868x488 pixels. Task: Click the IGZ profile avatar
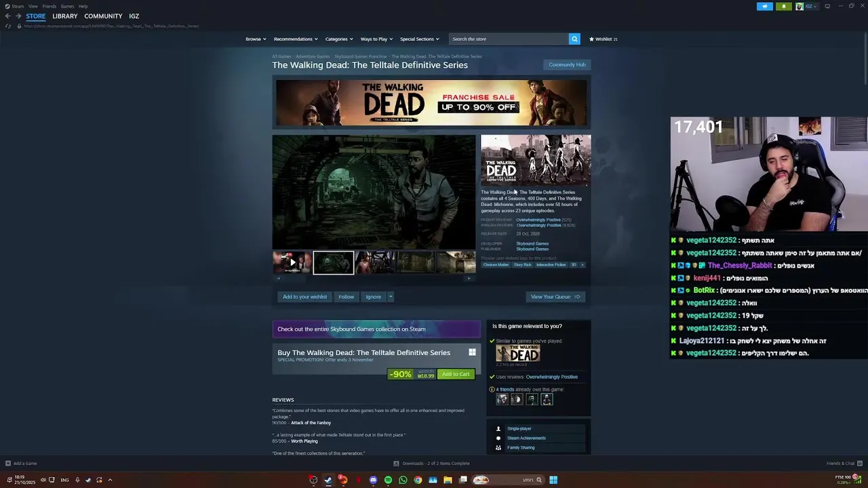point(800,6)
